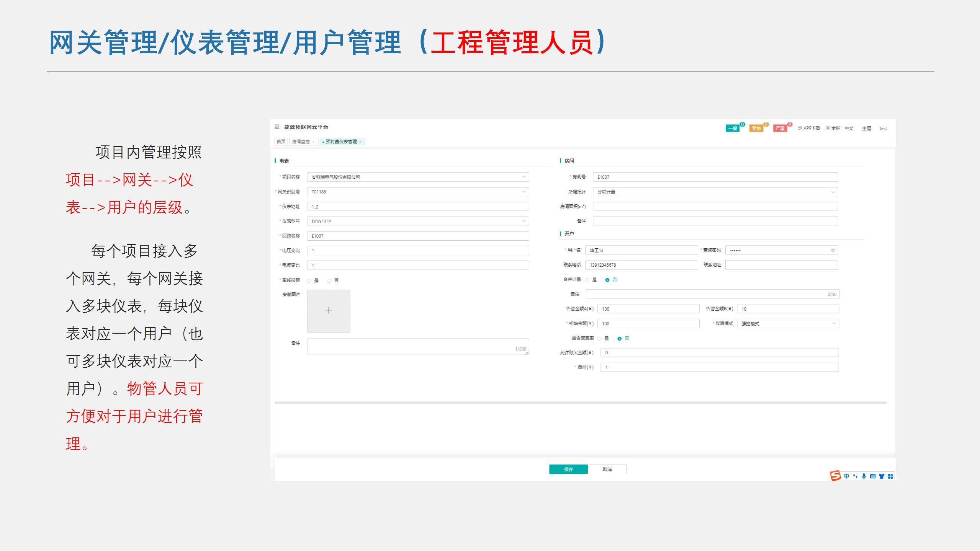Open the Sogou soft keyboard icon

pyautogui.click(x=872, y=476)
